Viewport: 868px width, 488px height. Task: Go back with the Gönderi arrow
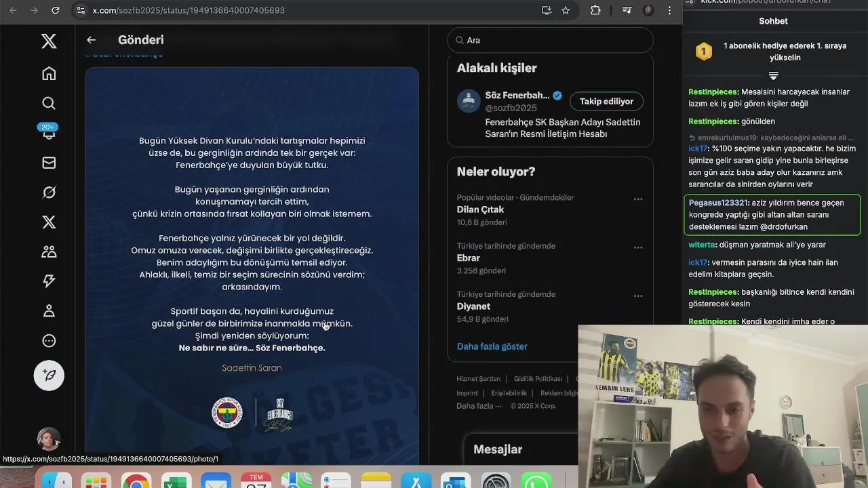(91, 40)
